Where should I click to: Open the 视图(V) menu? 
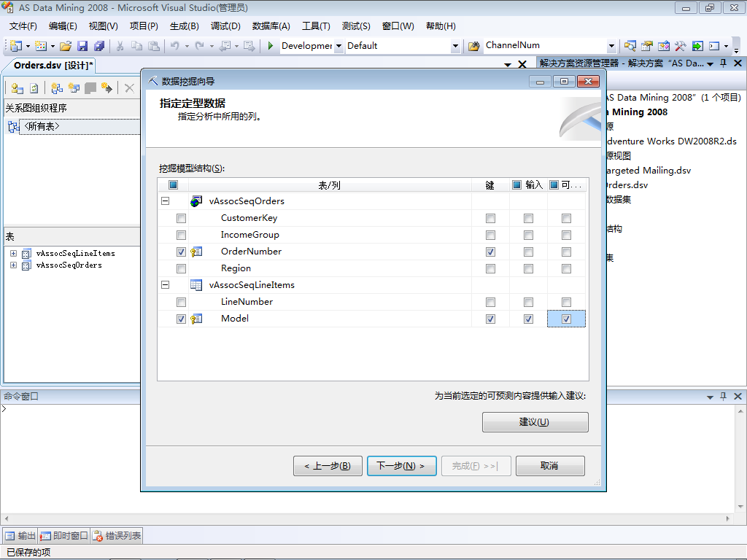[x=104, y=26]
